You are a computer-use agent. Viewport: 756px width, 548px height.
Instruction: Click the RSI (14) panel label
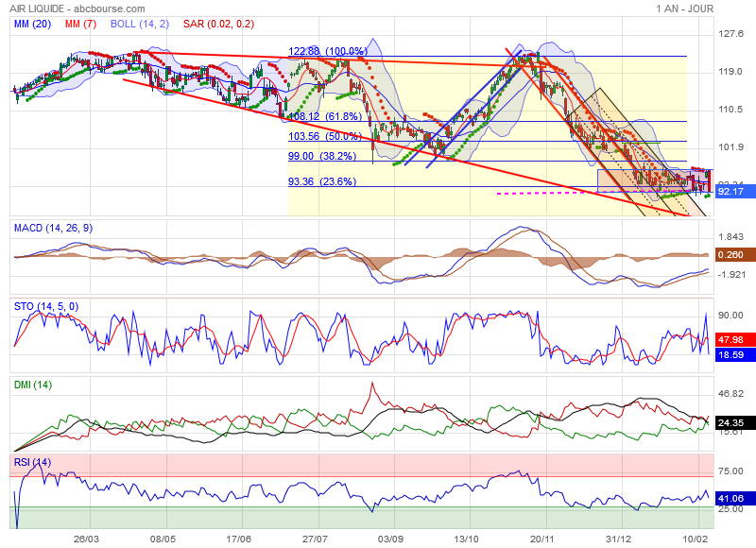pyautogui.click(x=32, y=463)
